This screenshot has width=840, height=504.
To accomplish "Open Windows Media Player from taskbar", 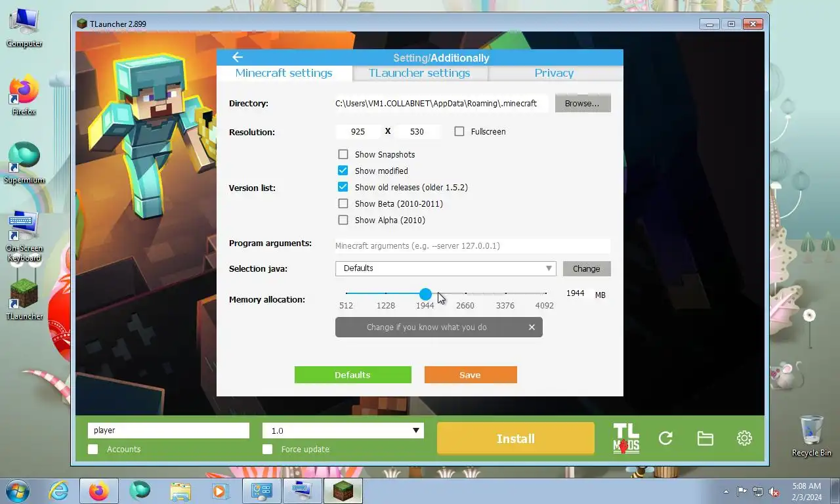I will pos(220,491).
